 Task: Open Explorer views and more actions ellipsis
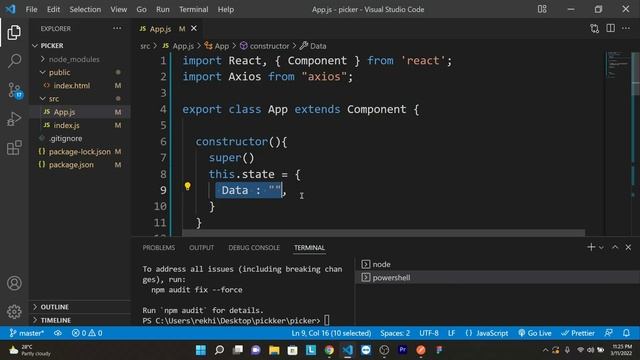tap(117, 28)
